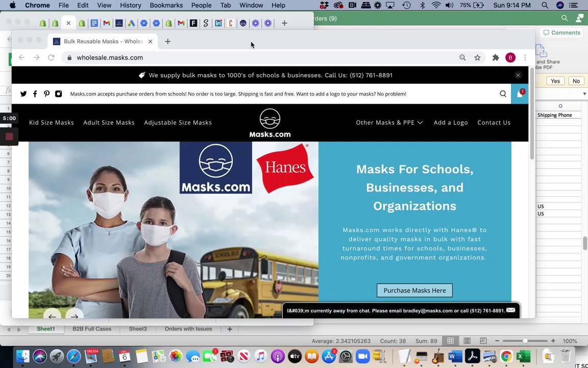Open the Chrome extensions puzzle icon

tap(496, 57)
